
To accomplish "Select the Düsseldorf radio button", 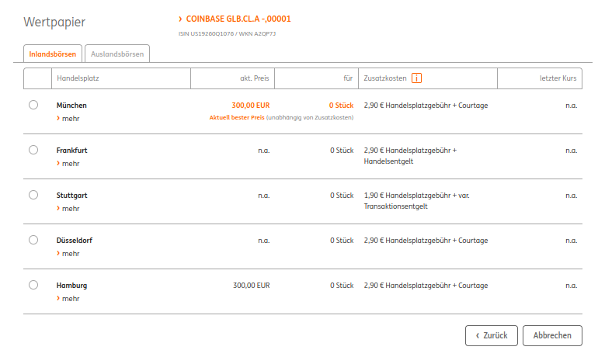I will tap(33, 240).
